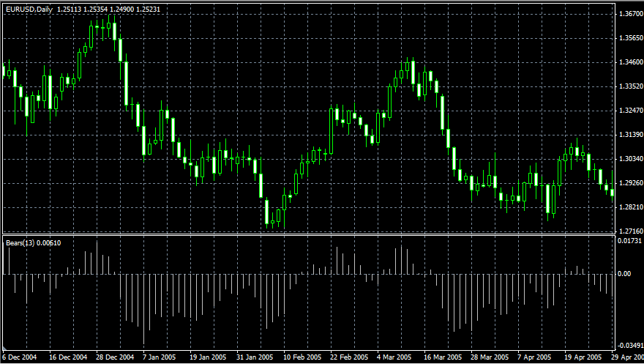Select the 0.00 indicator zero-level label
Viewport: 644px width, 364px height.
click(x=624, y=274)
